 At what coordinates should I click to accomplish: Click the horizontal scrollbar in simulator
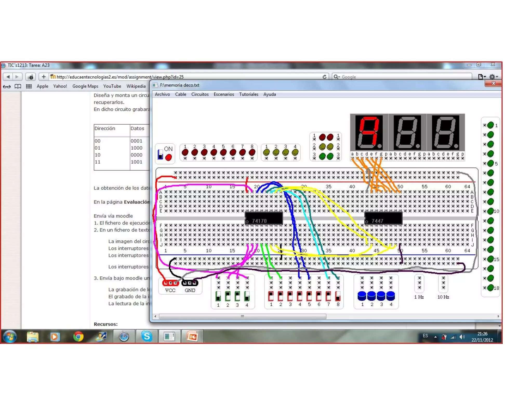point(242,316)
